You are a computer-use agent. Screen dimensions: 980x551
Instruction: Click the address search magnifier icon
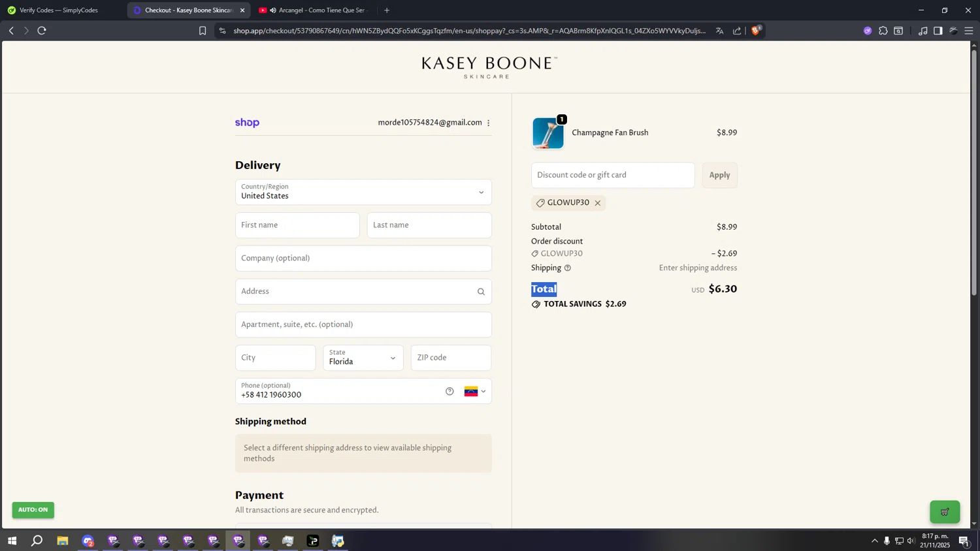pyautogui.click(x=481, y=292)
